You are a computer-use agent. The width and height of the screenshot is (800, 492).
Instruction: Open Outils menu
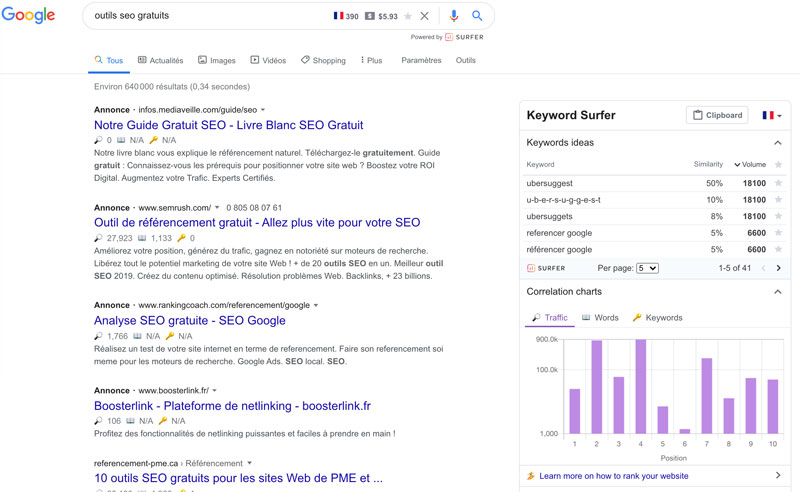[466, 60]
